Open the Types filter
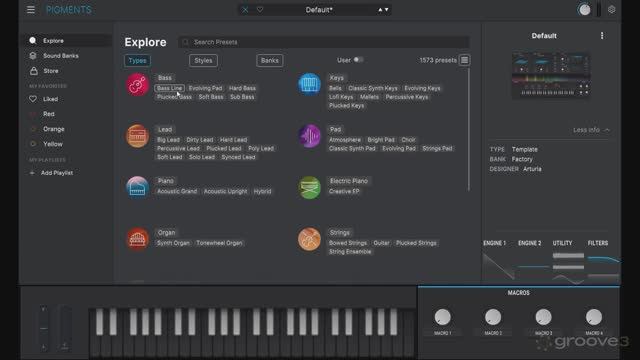 [x=137, y=60]
